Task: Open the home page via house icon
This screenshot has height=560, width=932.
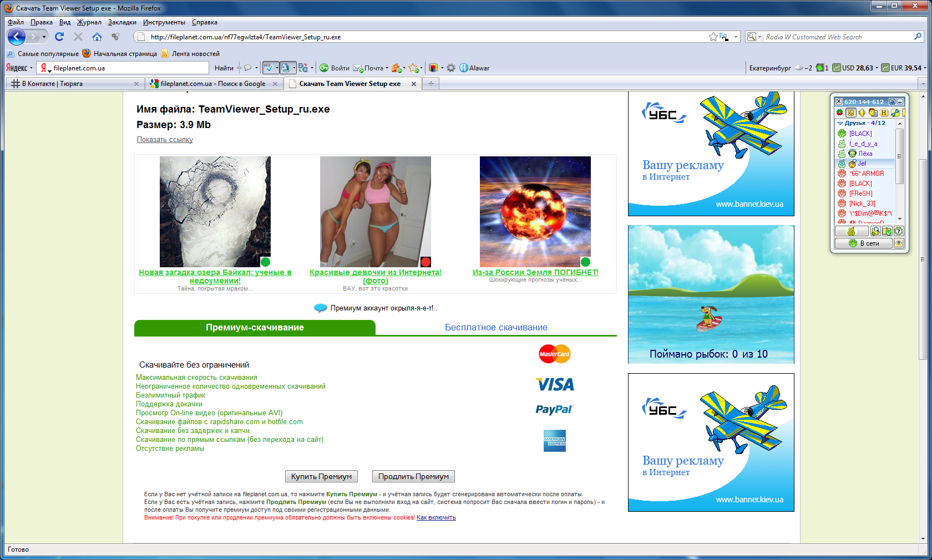Action: 97,37
